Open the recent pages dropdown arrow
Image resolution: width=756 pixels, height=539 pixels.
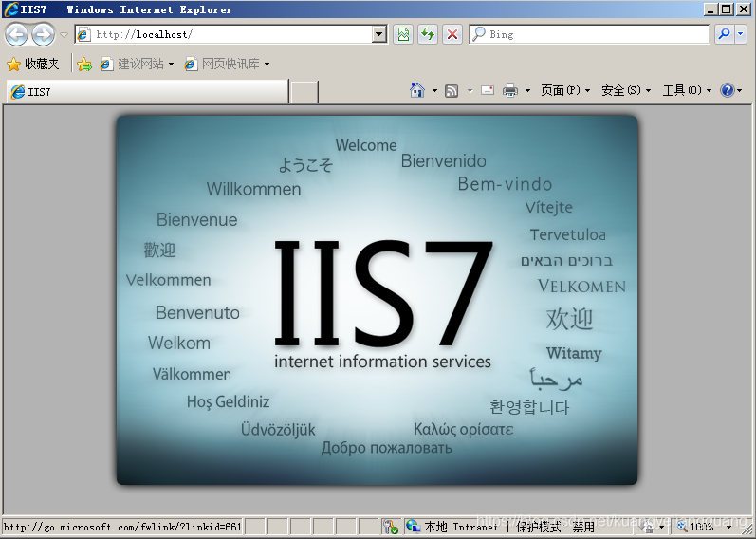coord(64,35)
